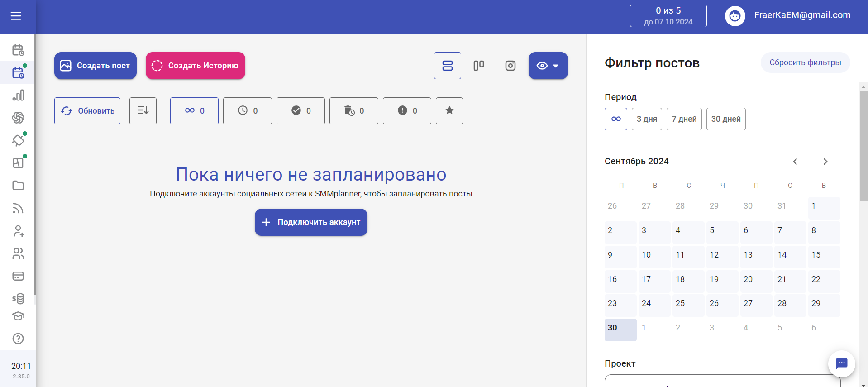The height and width of the screenshot is (387, 868).
Task: Open the payment card icon in sidebar
Action: click(x=18, y=276)
